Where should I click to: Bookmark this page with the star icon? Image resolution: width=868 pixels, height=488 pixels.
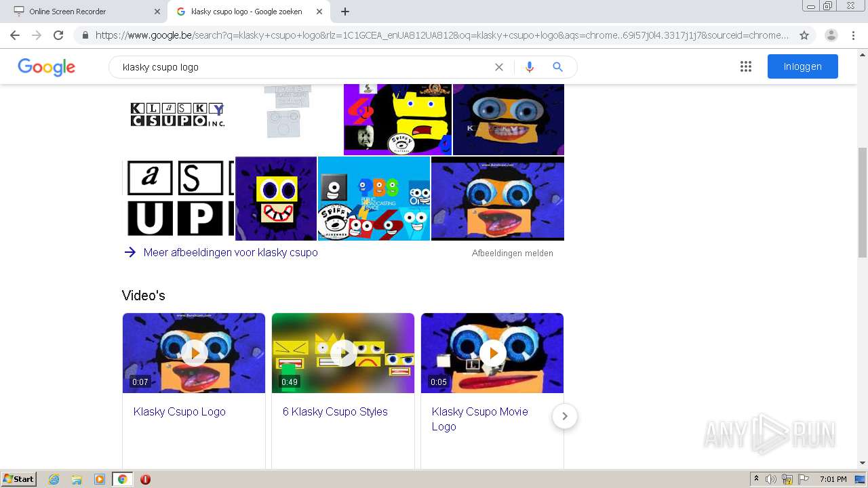coord(804,35)
